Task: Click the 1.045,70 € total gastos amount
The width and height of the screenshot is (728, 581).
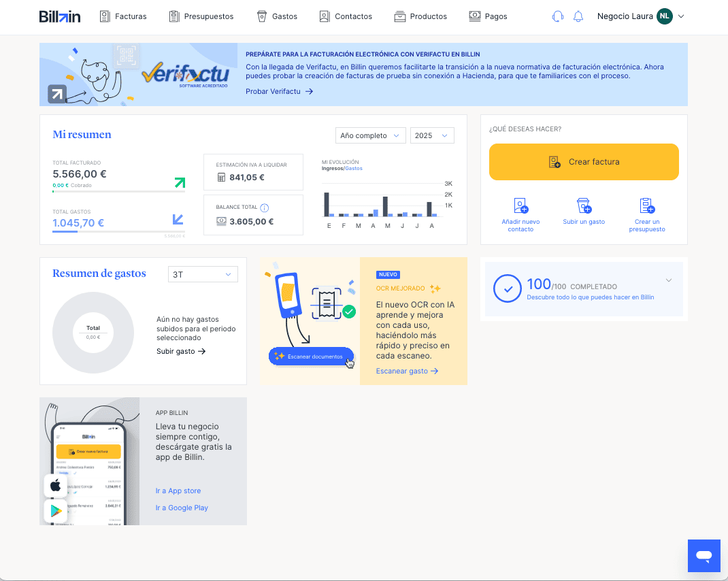Action: (x=78, y=223)
